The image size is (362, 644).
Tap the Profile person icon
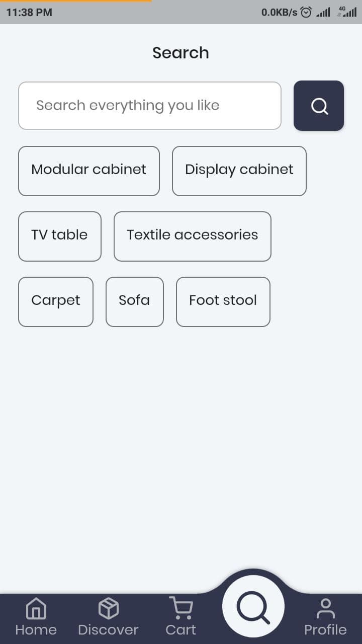pos(325,608)
